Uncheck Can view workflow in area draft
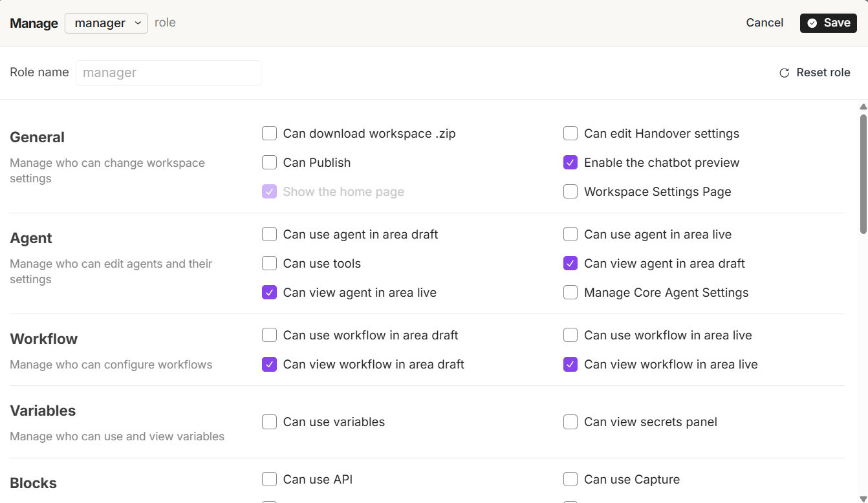 [x=269, y=365]
